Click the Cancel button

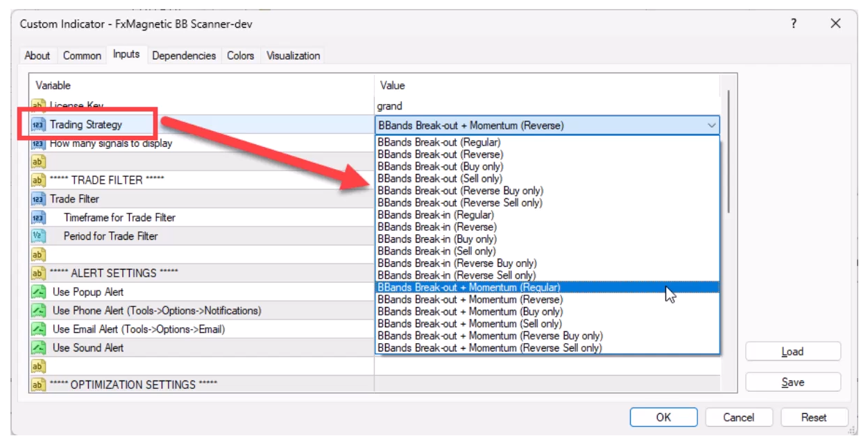738,417
